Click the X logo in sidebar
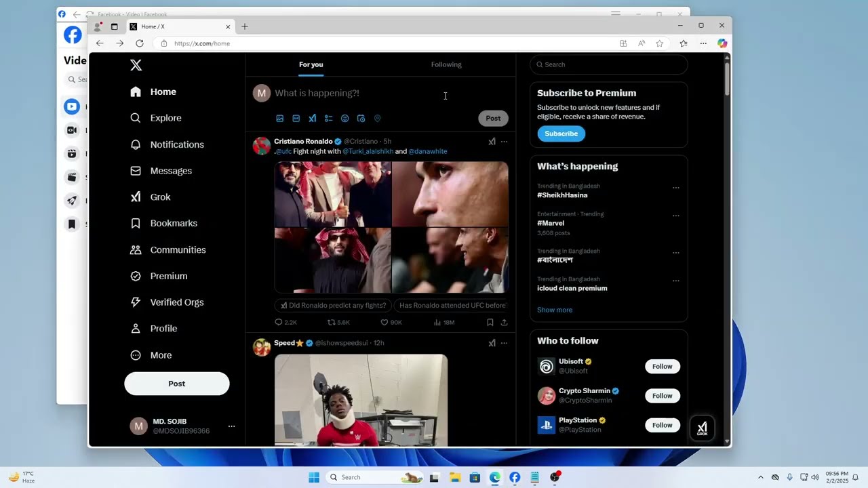This screenshot has height=488, width=868. [x=136, y=65]
